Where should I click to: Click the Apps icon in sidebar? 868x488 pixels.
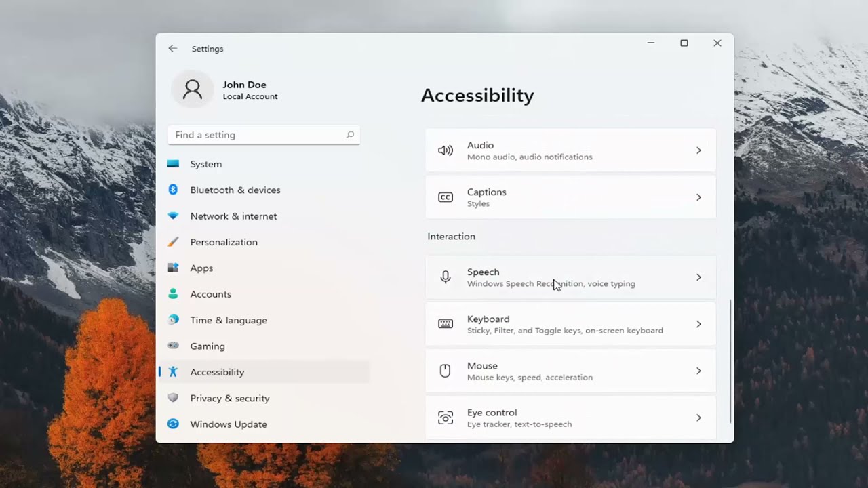(173, 268)
